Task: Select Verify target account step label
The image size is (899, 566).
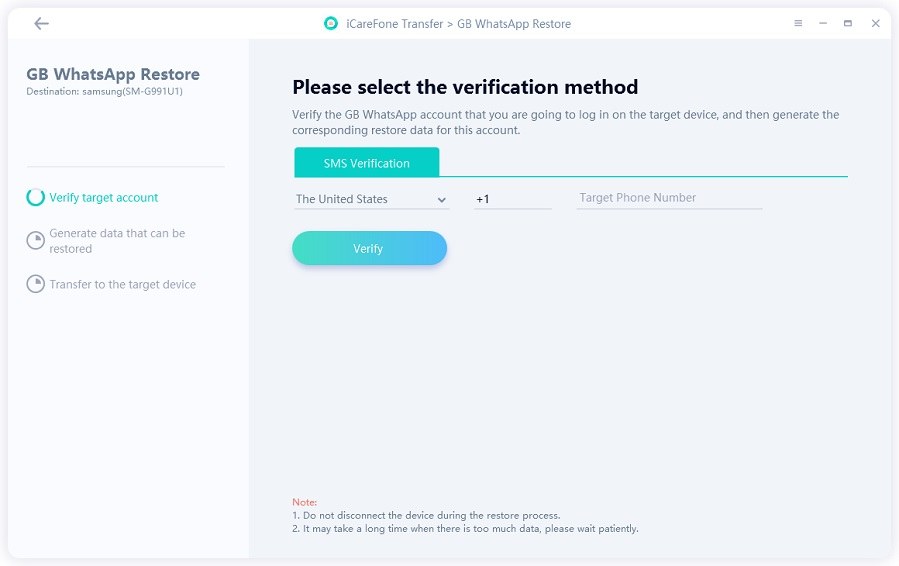Action: (104, 198)
